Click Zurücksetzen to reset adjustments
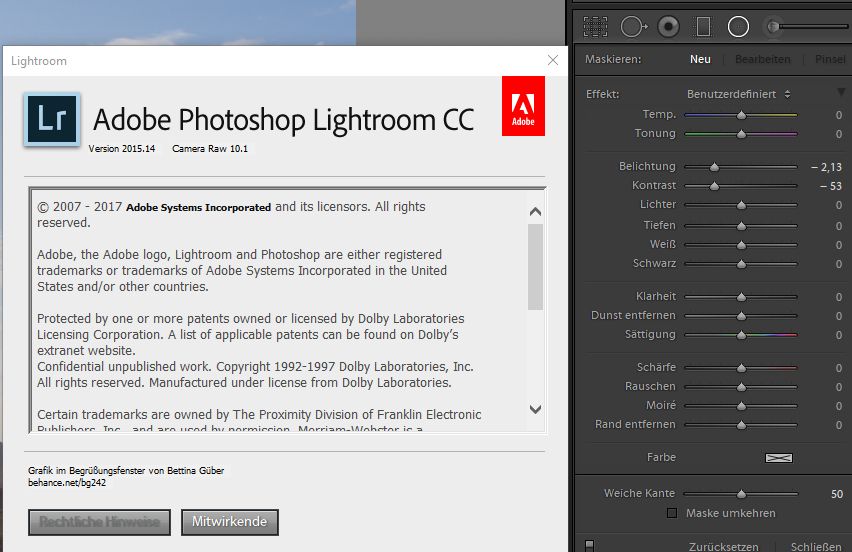The image size is (852, 552). click(723, 547)
